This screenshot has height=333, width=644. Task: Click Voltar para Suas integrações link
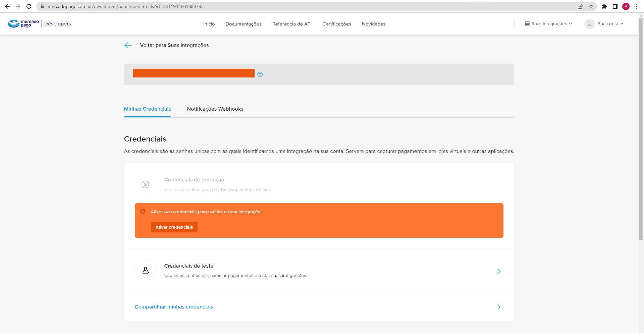click(x=174, y=45)
